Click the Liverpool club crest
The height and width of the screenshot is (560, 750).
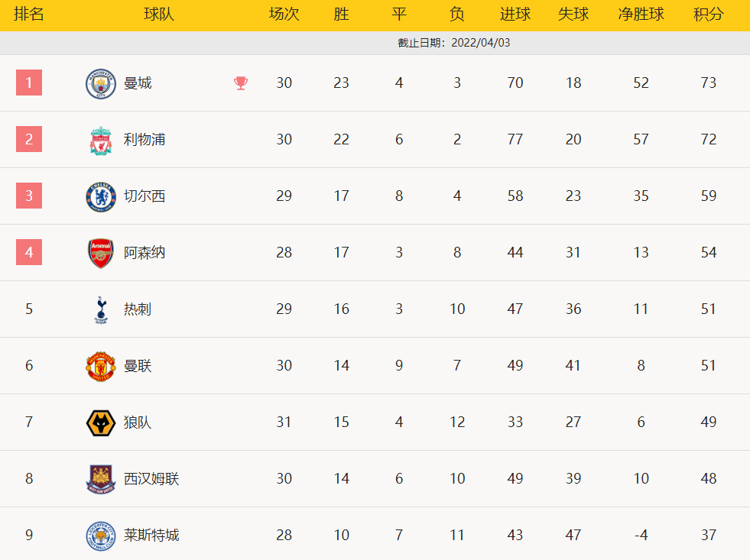(100, 140)
